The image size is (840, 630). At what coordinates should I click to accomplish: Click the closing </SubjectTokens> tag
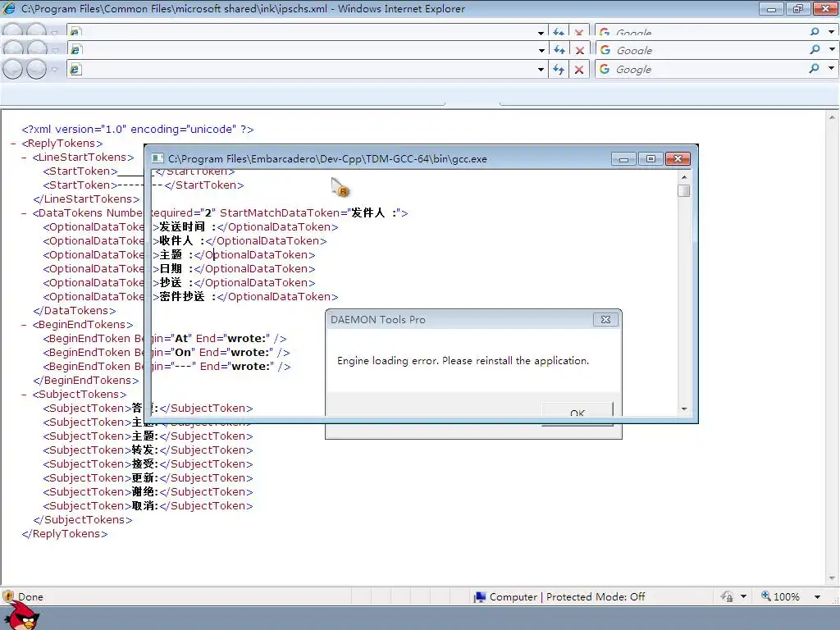pyautogui.click(x=83, y=519)
